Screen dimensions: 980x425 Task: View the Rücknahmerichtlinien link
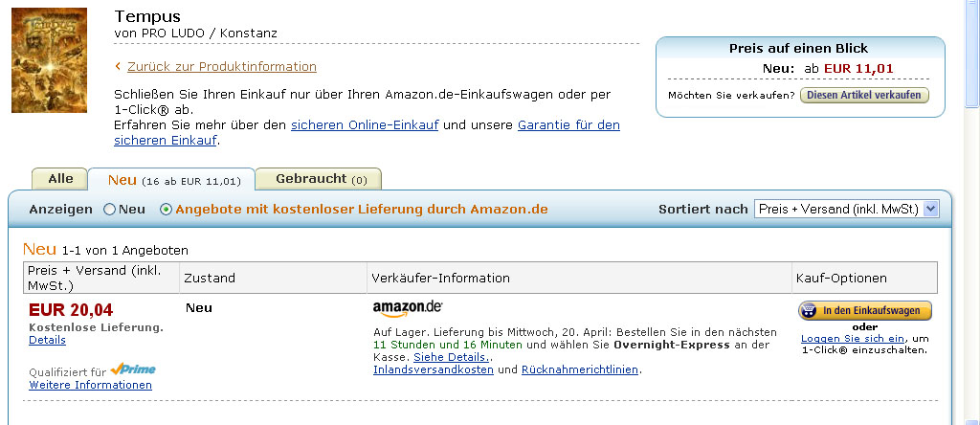pos(580,369)
